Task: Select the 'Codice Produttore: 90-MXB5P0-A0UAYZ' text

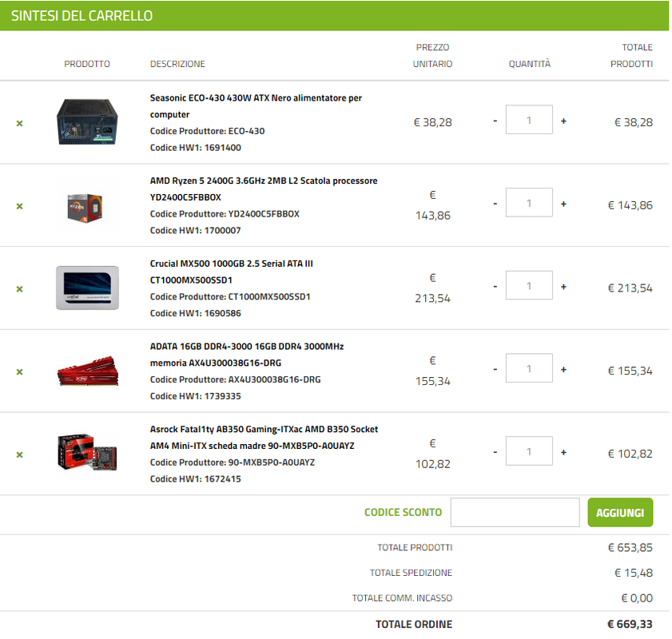Action: (233, 462)
